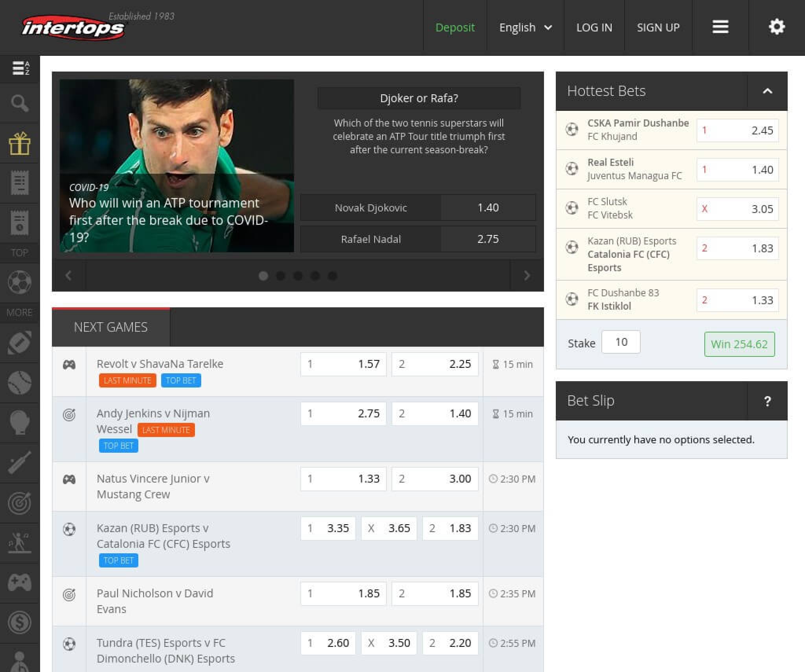Click soccer icon beside Kazan (RUB) Esports match

[x=69, y=529]
